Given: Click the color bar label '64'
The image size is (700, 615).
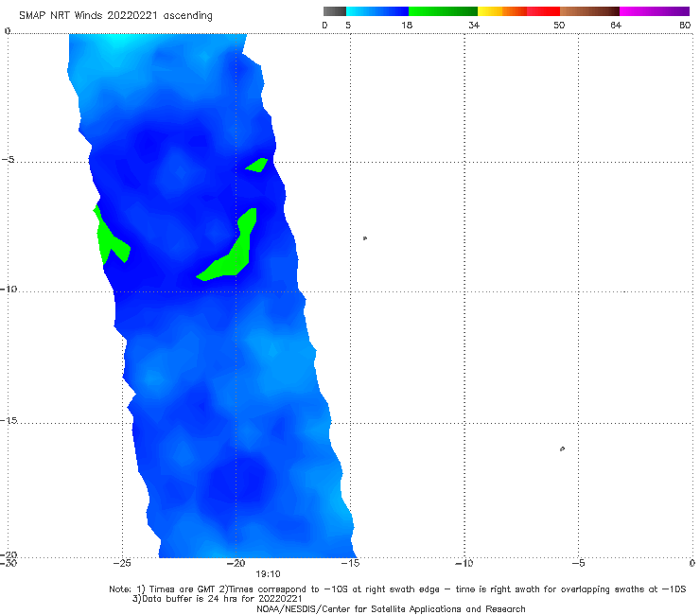Looking at the screenshot, I should [616, 25].
